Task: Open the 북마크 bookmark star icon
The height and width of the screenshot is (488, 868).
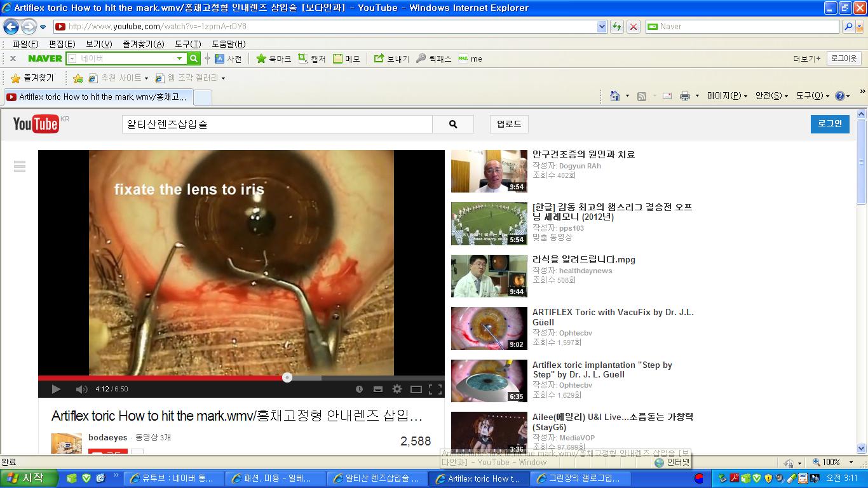Action: point(273,58)
